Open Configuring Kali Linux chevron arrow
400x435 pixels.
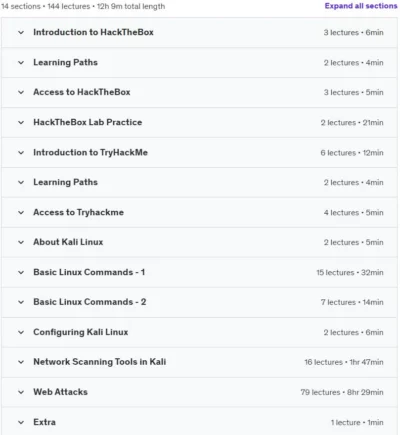21,332
